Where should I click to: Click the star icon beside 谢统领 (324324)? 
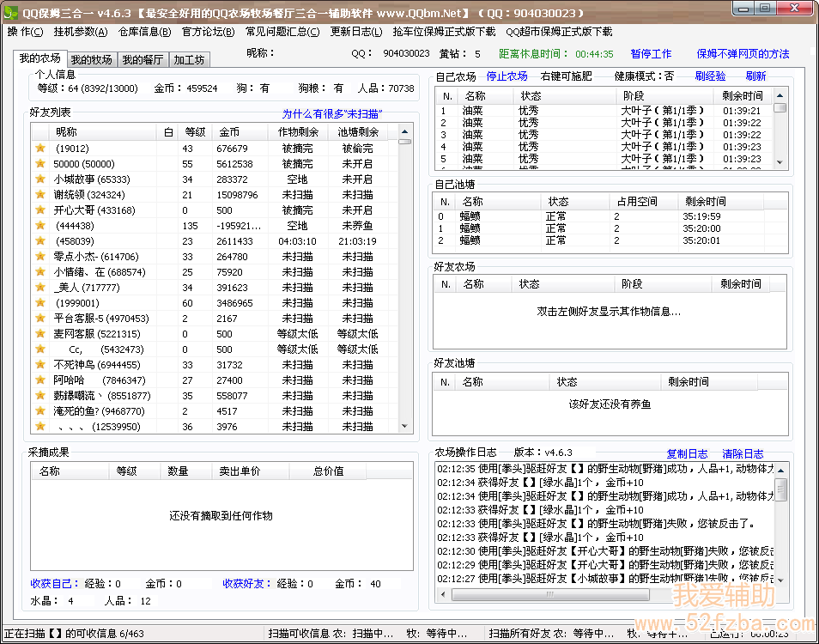click(39, 195)
